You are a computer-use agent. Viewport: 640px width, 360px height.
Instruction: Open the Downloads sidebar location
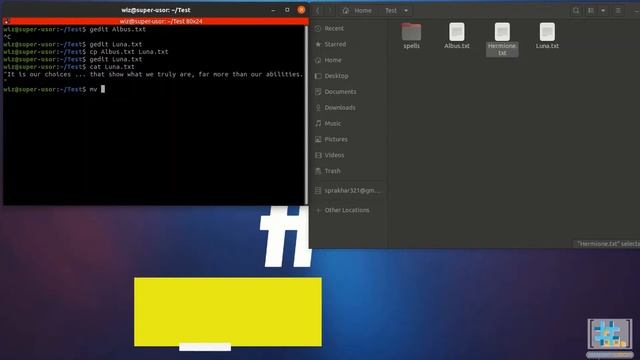pos(347,108)
